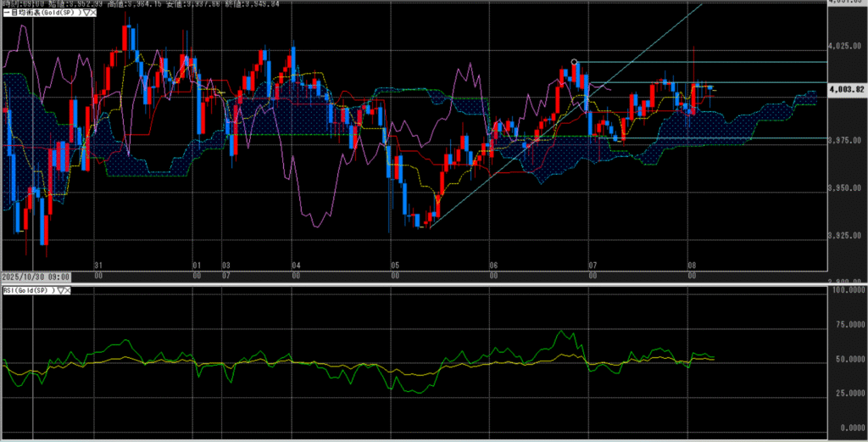
Task: Click the 2025/10/30 09:00 date label
Action: tap(36, 277)
